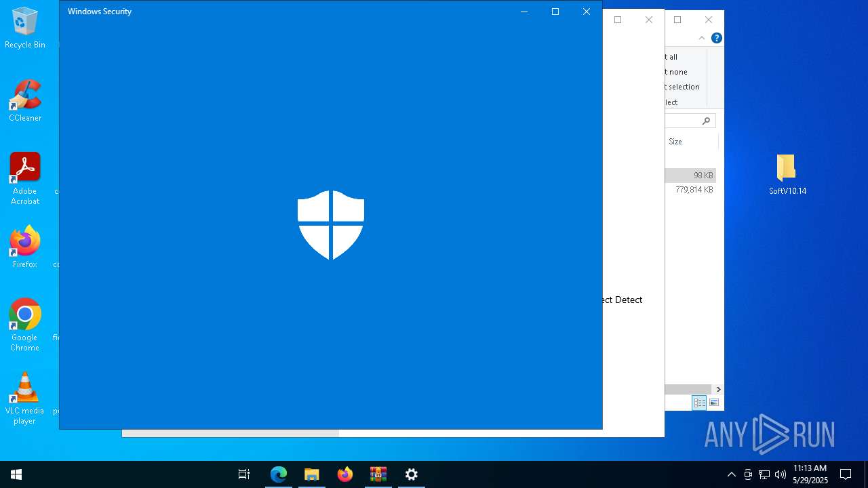The height and width of the screenshot is (488, 868).
Task: Open the volume speaker tray icon
Action: (x=781, y=474)
